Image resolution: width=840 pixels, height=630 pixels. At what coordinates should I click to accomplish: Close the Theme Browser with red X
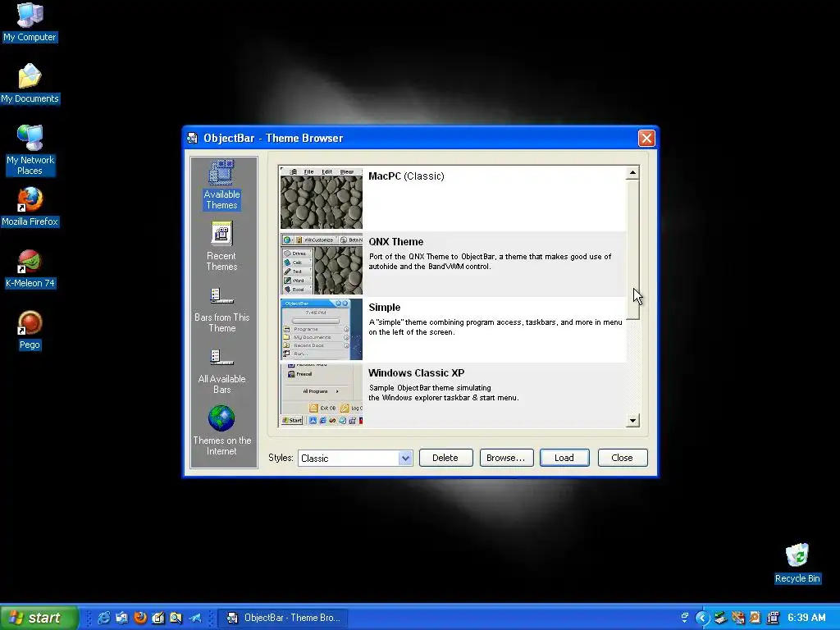pyautogui.click(x=646, y=138)
